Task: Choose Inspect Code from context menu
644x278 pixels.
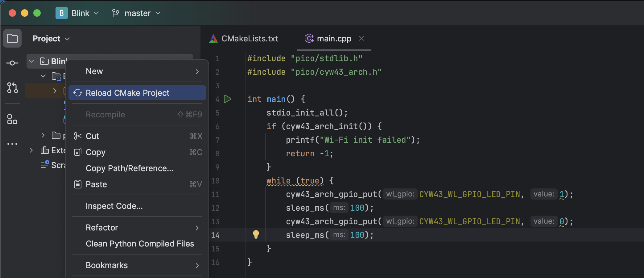Action: pos(137,206)
